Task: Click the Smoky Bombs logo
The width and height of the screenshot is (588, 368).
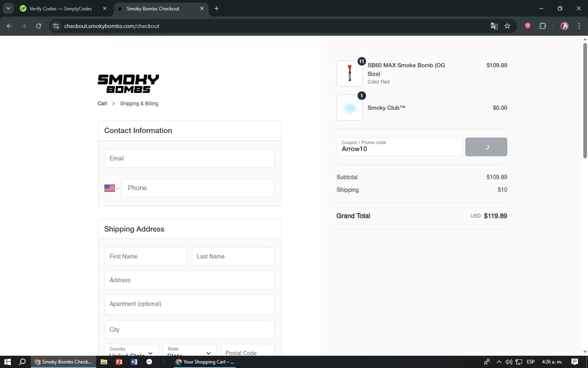Action: pyautogui.click(x=128, y=84)
